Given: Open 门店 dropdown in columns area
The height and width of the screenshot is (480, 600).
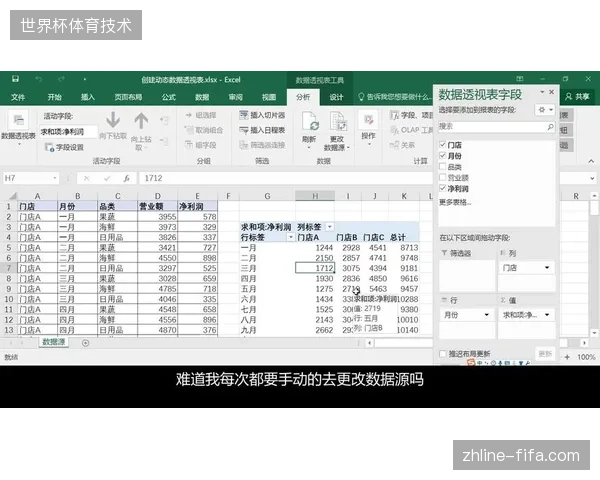Looking at the screenshot, I should click(x=547, y=268).
